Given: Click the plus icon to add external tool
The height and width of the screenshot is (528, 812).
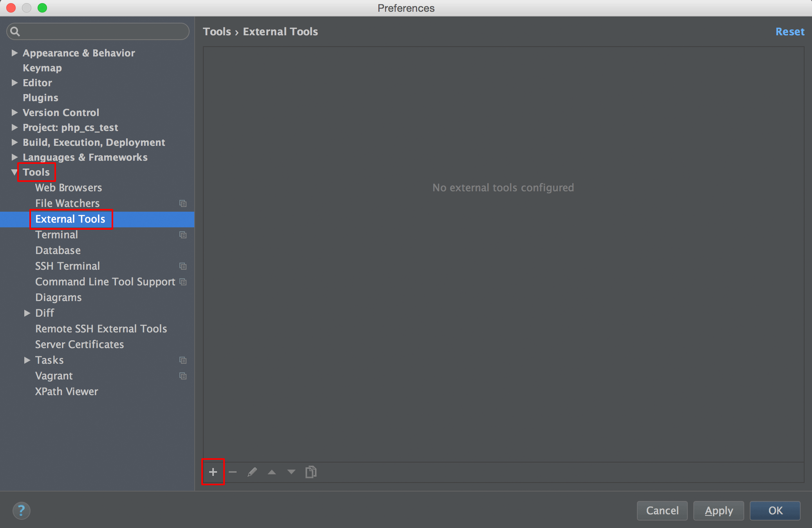Looking at the screenshot, I should pos(213,472).
